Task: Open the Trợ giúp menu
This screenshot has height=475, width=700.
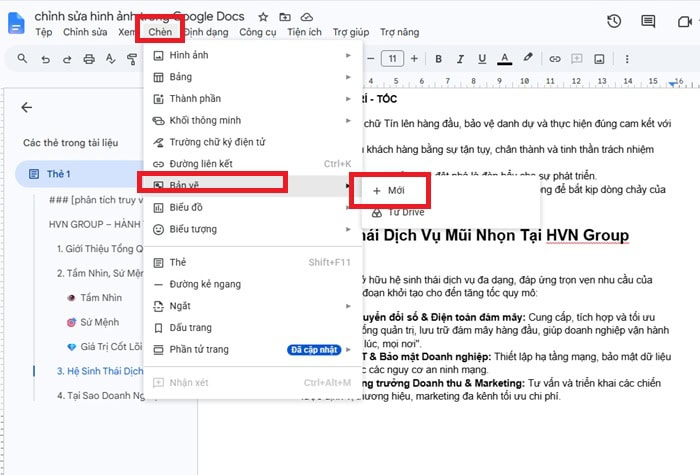Action: (x=351, y=32)
